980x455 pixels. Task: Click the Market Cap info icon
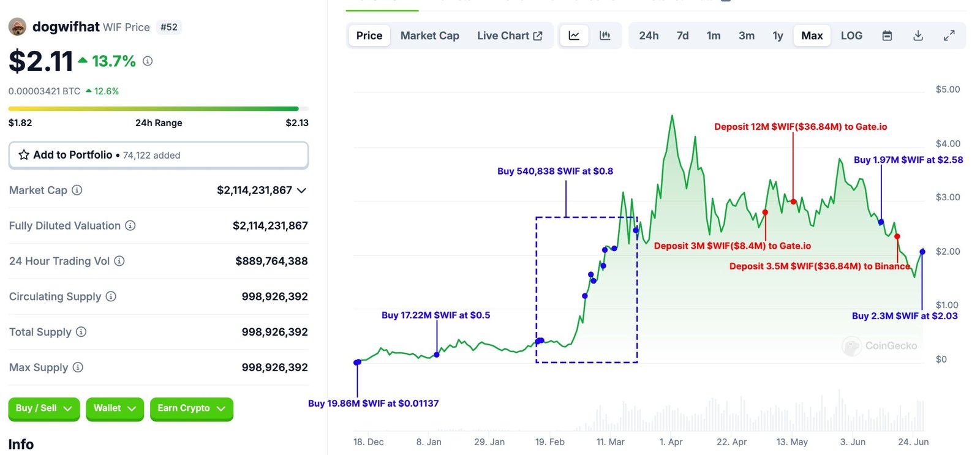77,190
